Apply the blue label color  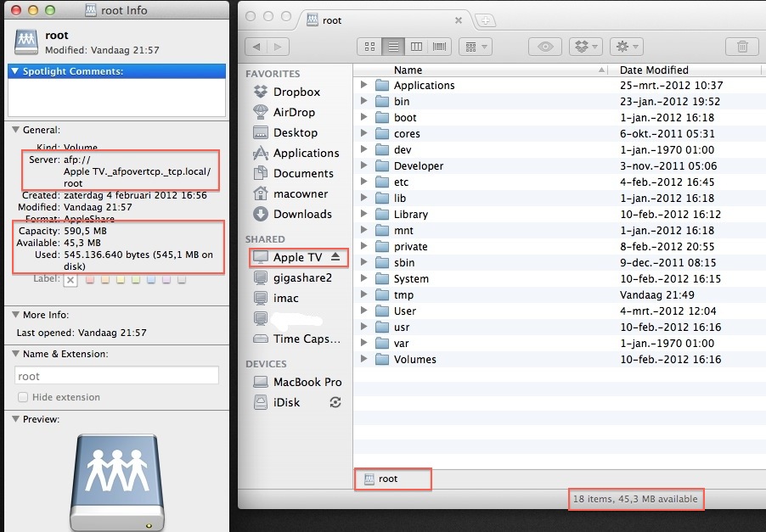tap(151, 280)
